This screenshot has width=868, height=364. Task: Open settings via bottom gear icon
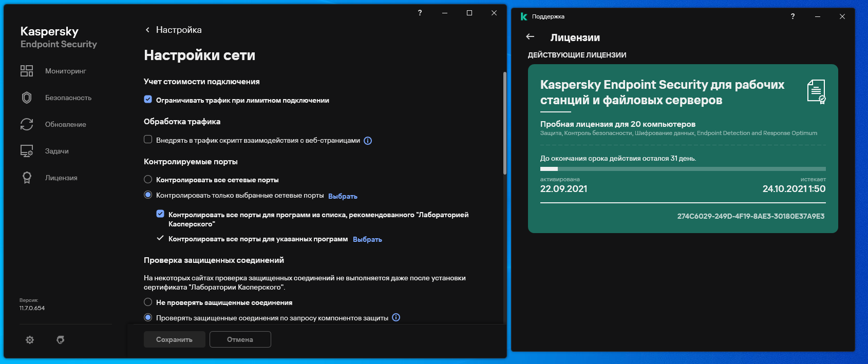coord(30,340)
